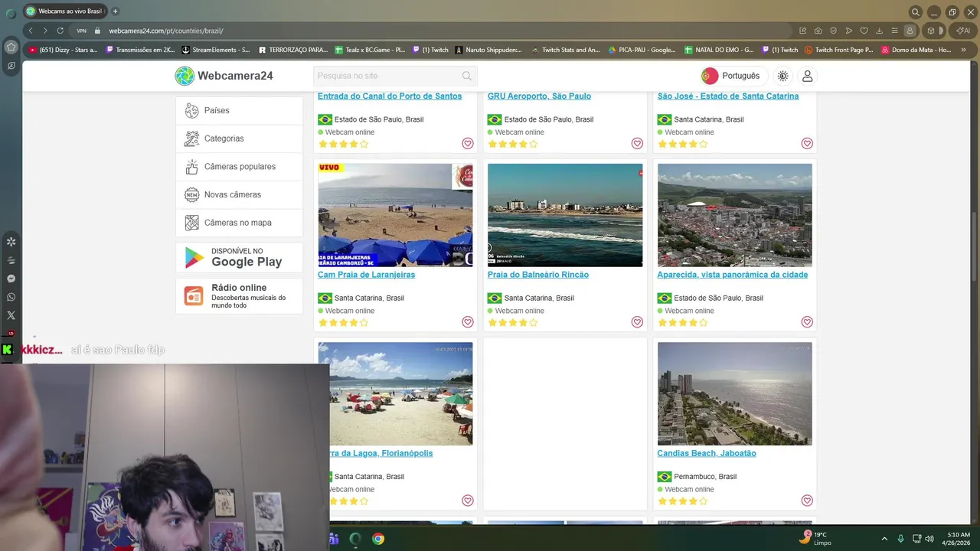The width and height of the screenshot is (980, 551).
Task: Favorite the GRU Aeroporto webcam with heart
Action: point(637,143)
